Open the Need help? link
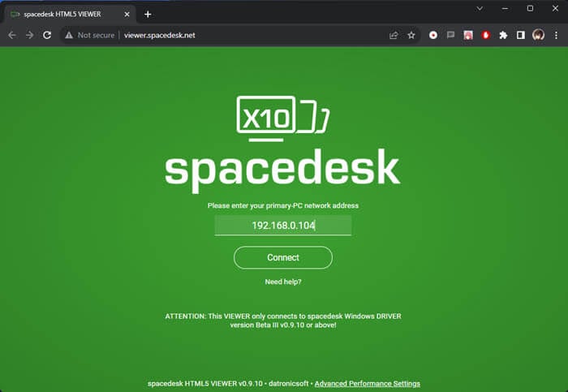The height and width of the screenshot is (392, 568). (x=283, y=282)
